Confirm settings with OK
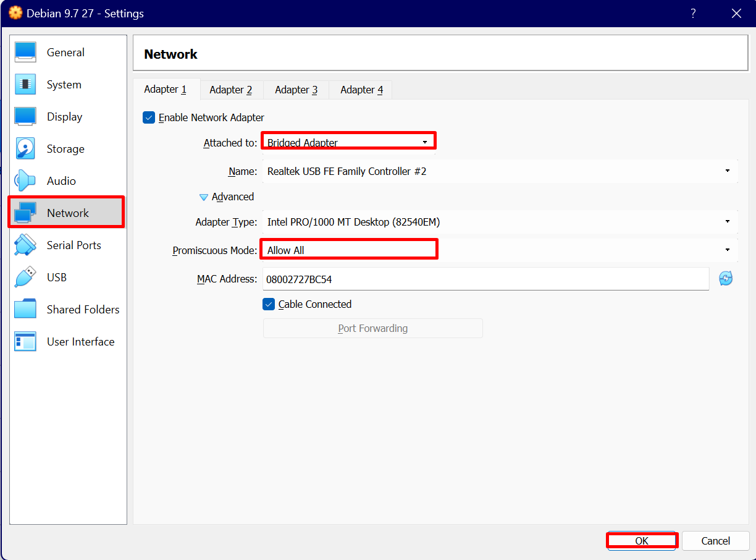Viewport: 756px width, 560px height. tap(642, 541)
